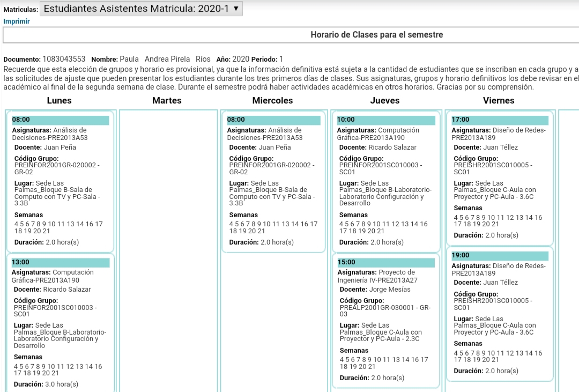Click Duración 2.0 hora(s) in Lunes 08:00 card
Viewport: 579px width, 392px height.
point(47,242)
